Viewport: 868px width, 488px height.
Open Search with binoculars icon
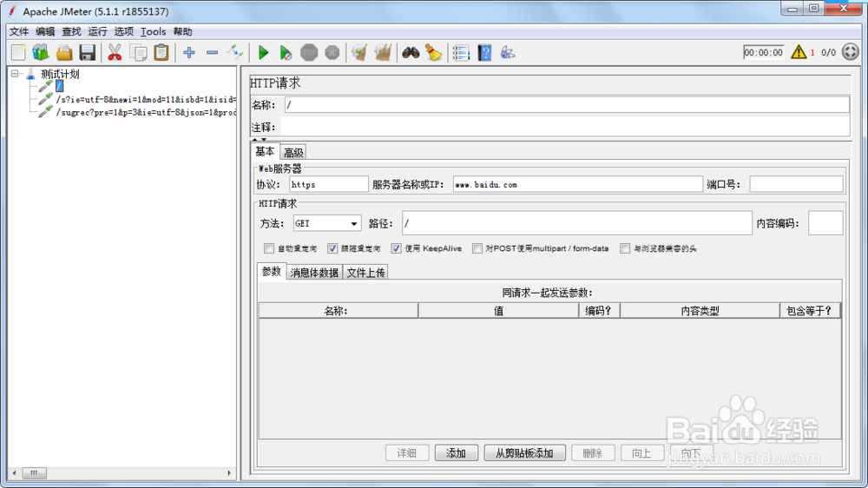click(411, 53)
